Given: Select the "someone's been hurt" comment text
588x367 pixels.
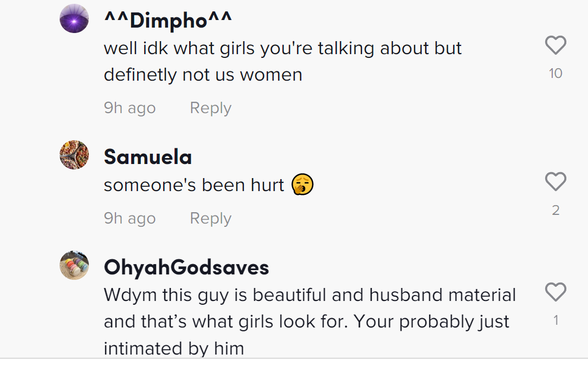Looking at the screenshot, I should click(194, 185).
